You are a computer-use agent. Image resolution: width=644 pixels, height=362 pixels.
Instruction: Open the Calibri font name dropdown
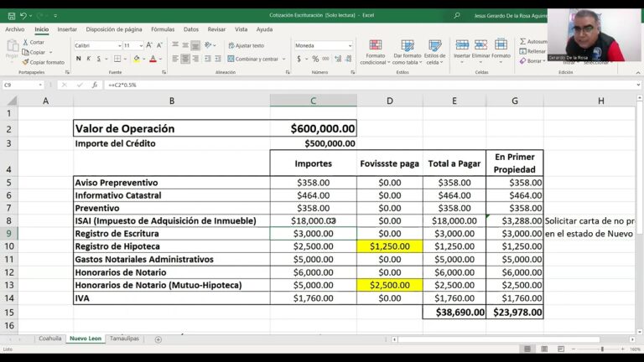[120, 45]
